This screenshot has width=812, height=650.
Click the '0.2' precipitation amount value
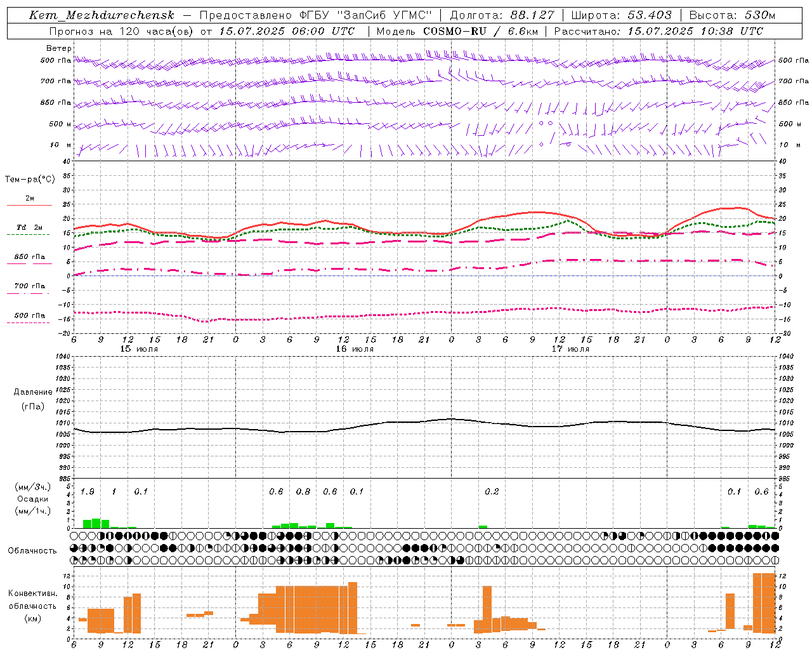point(492,491)
